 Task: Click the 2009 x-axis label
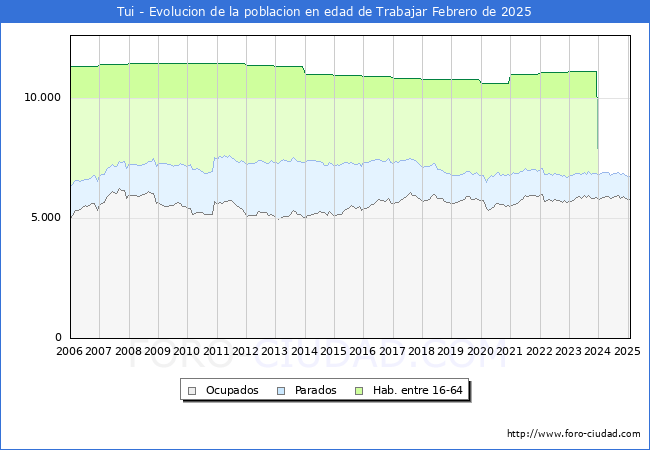click(x=158, y=351)
